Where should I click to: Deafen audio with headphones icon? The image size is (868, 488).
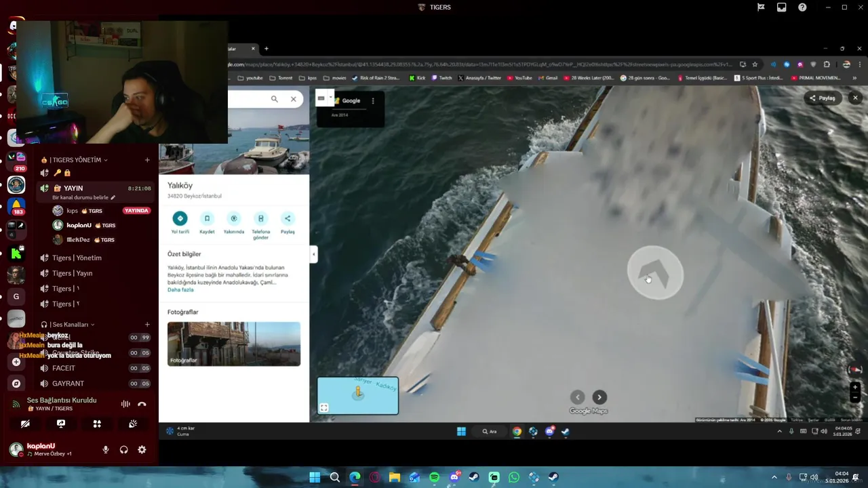pos(124,449)
